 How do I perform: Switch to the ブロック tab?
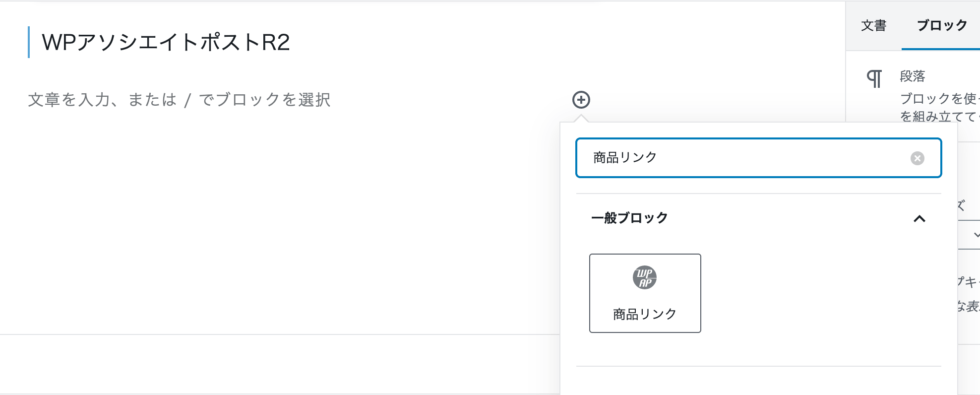(x=942, y=25)
